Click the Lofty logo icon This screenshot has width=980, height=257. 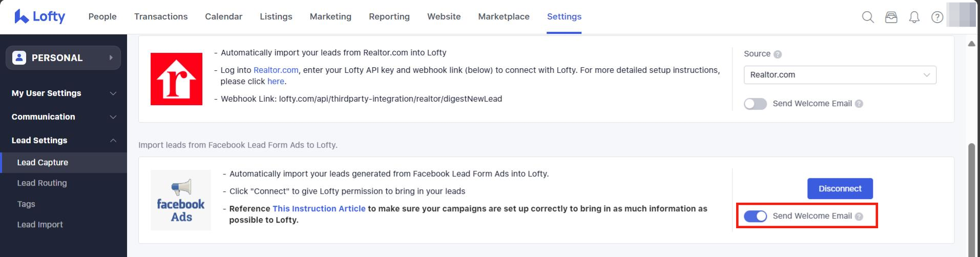click(x=22, y=16)
